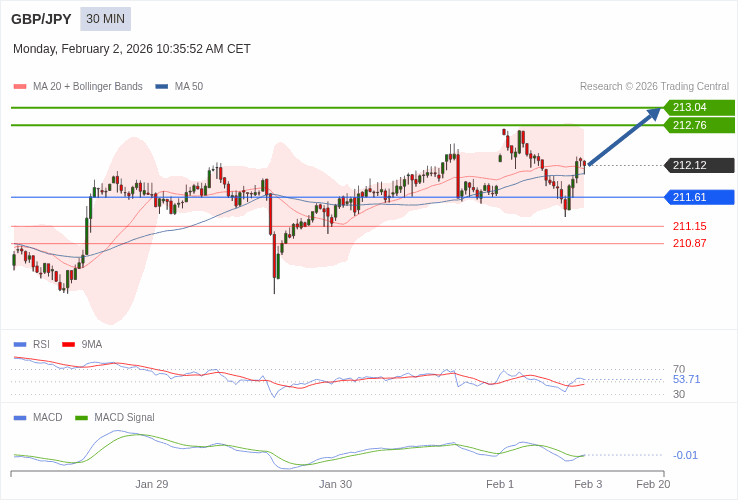Viewport: 738px width, 500px height.
Task: Click the blue MACD legend marker
Action: 20,417
